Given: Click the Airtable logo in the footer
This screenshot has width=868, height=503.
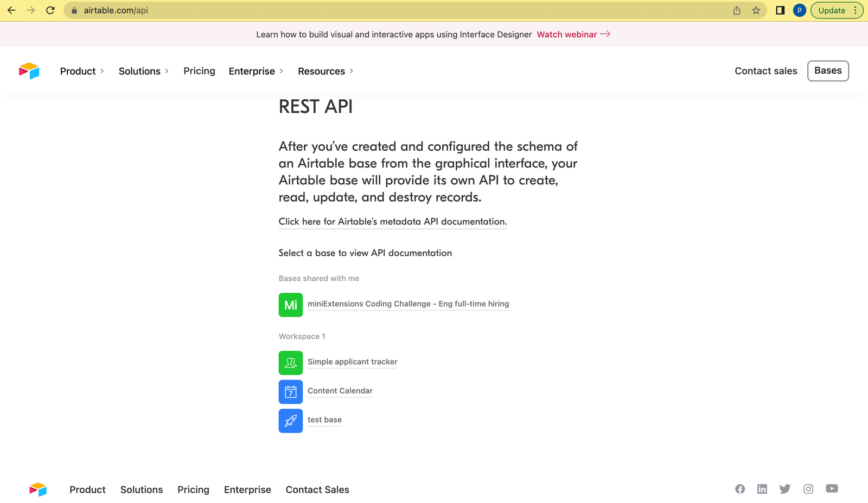Looking at the screenshot, I should [38, 489].
